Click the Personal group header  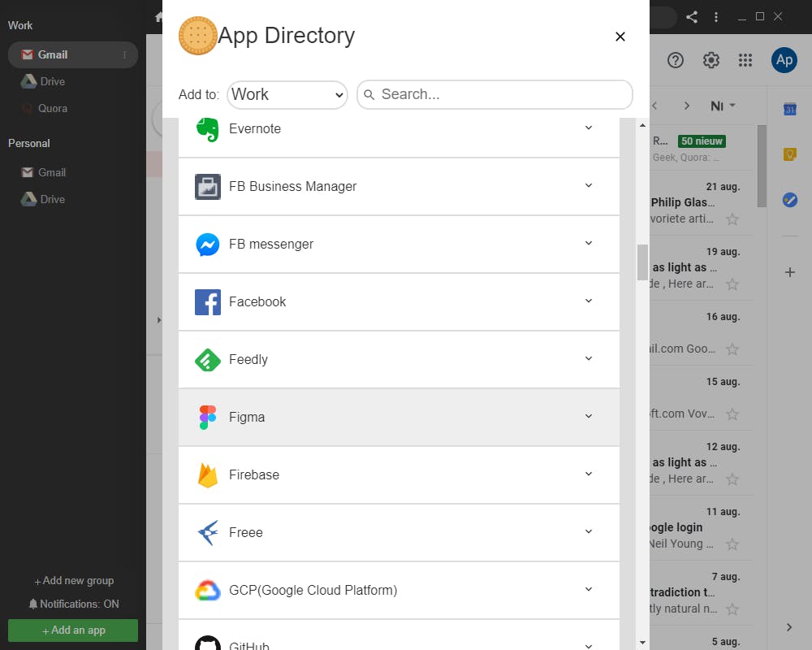point(29,144)
